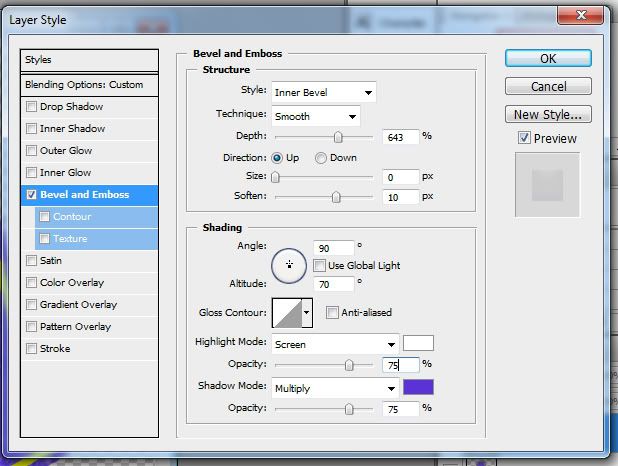This screenshot has height=466, width=618.
Task: Select the Drop Shadow settings row
Action: [89, 107]
